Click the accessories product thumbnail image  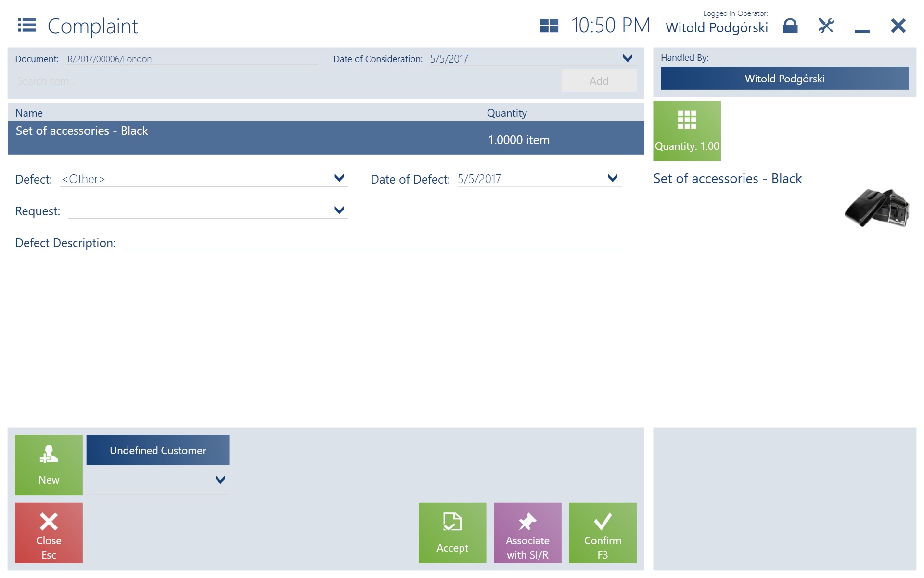coord(877,208)
